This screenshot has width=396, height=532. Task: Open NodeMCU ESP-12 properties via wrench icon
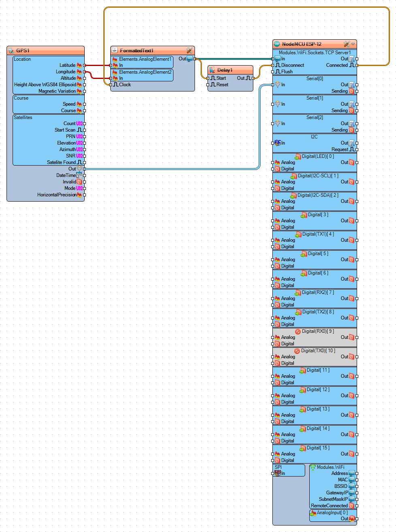346,44
